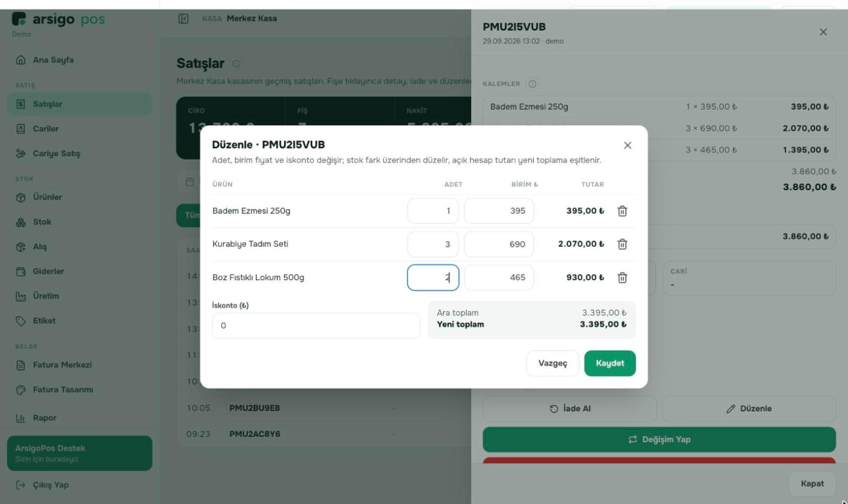Screen dimensions: 848x504
Task: Click the İade Al button
Action: tap(570, 409)
